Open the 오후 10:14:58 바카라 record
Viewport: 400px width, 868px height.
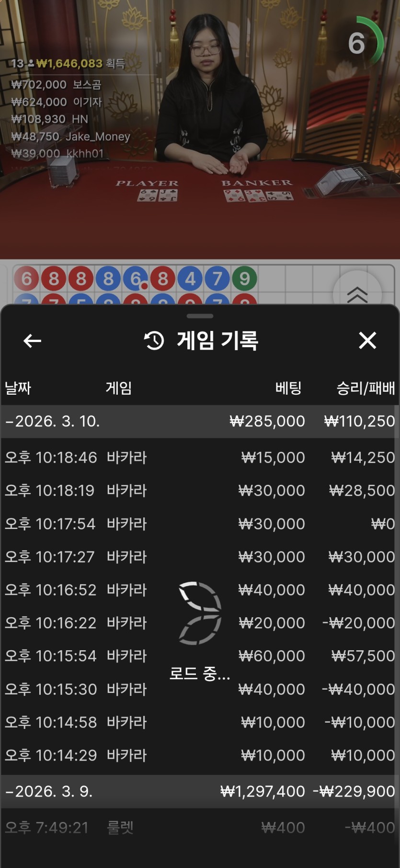pyautogui.click(x=200, y=722)
